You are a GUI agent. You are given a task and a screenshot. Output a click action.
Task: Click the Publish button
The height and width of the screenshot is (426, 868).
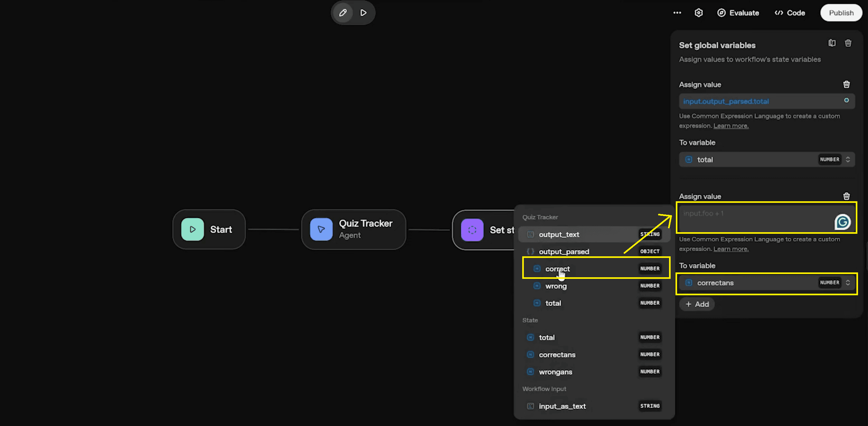point(841,13)
